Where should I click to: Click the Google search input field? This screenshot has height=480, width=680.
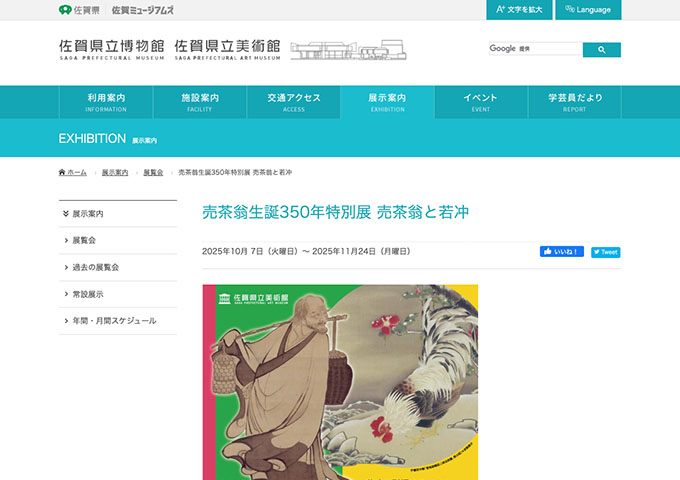(x=536, y=49)
